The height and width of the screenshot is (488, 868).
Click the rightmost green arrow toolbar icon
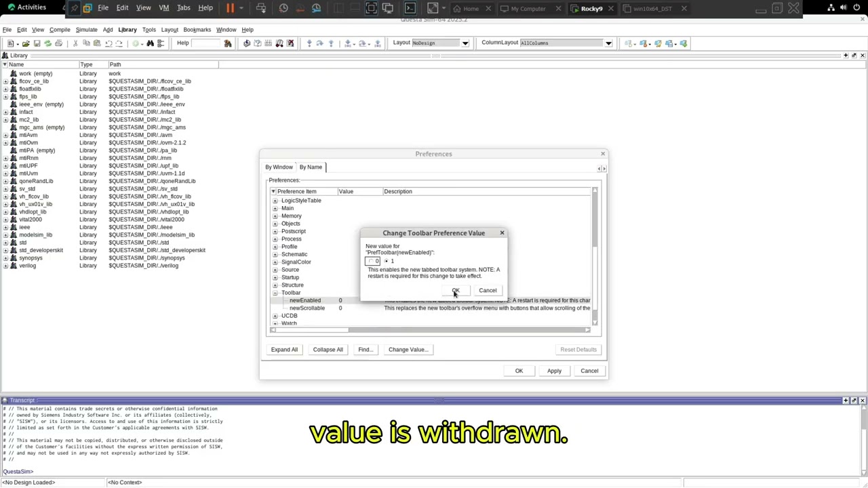pyautogui.click(x=684, y=43)
